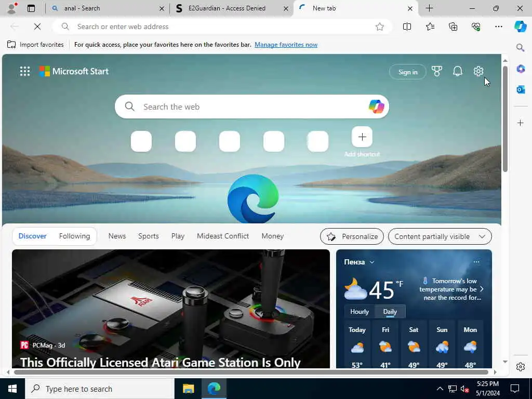Open sidebar Search icon
The height and width of the screenshot is (399, 532).
point(520,47)
